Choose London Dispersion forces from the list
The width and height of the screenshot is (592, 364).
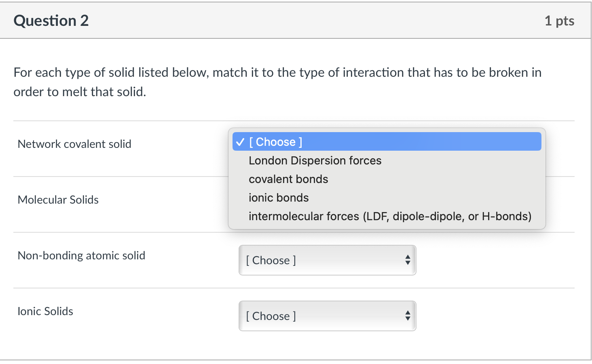[x=315, y=161]
